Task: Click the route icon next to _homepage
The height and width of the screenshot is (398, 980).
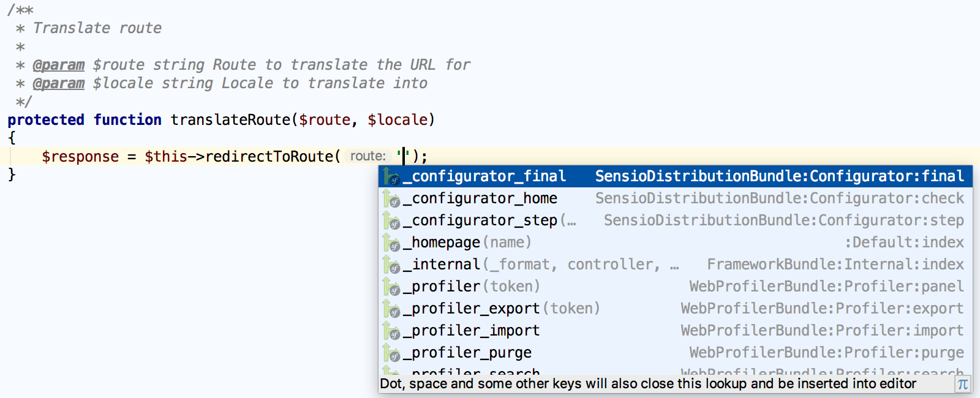Action: click(392, 242)
